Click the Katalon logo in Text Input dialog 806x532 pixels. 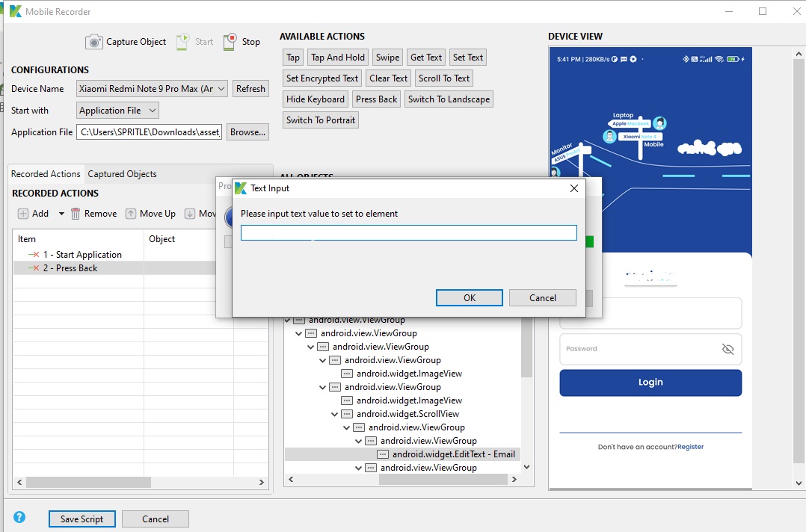click(x=241, y=188)
